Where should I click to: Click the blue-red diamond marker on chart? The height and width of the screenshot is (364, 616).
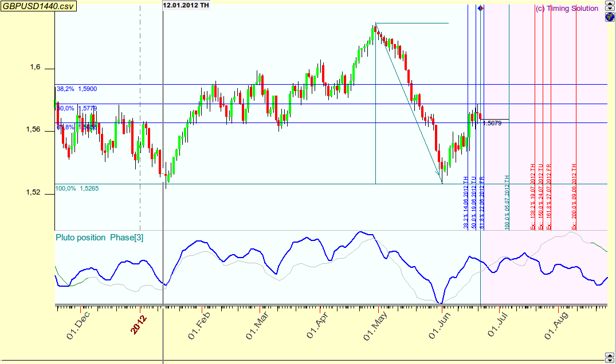pyautogui.click(x=480, y=8)
